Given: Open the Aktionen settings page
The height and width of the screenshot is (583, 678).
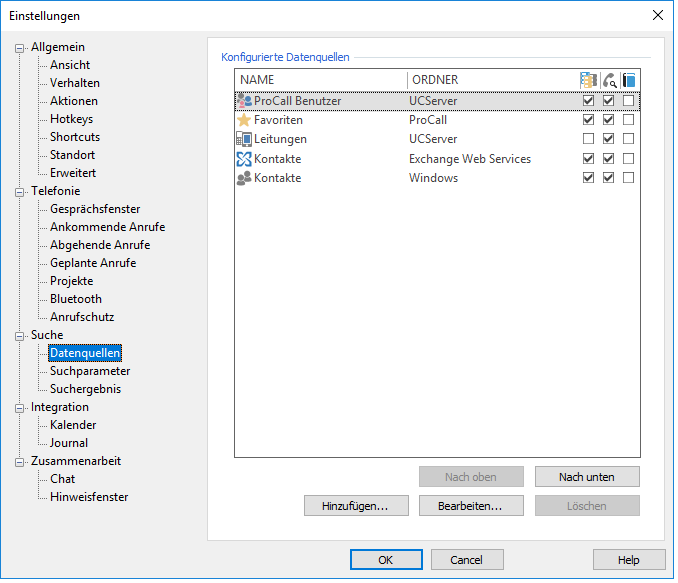Looking at the screenshot, I should (x=74, y=101).
